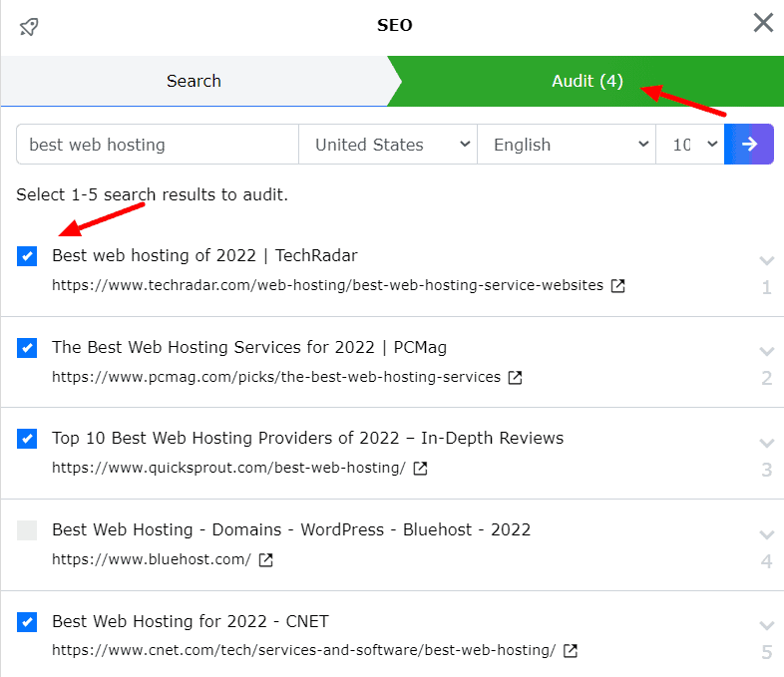Open Quicksprout URL external link icon
Image resolution: width=784 pixels, height=677 pixels.
click(420, 469)
